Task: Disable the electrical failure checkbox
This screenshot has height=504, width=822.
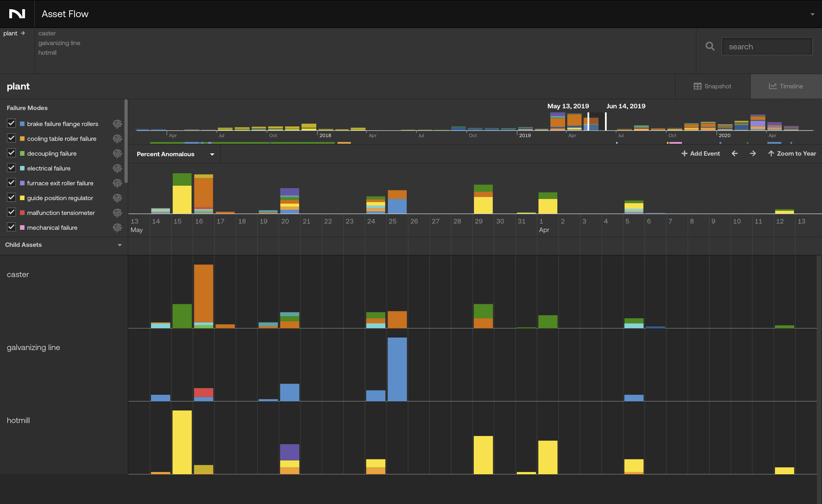Action: point(11,168)
